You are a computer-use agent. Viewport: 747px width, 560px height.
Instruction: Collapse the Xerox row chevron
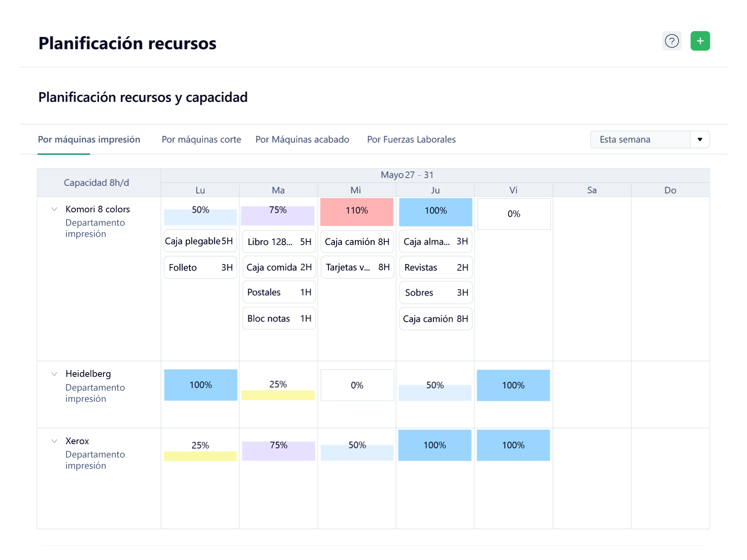(54, 441)
